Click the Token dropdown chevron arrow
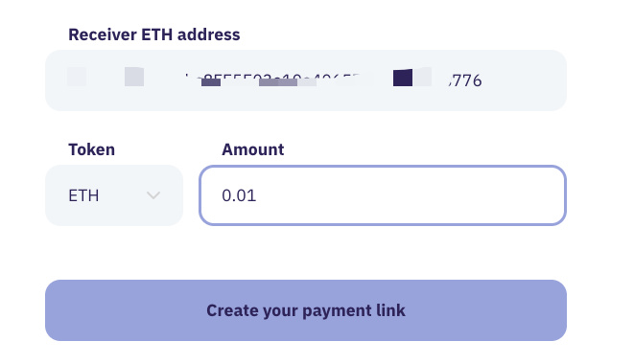This screenshot has width=634, height=364. click(153, 195)
